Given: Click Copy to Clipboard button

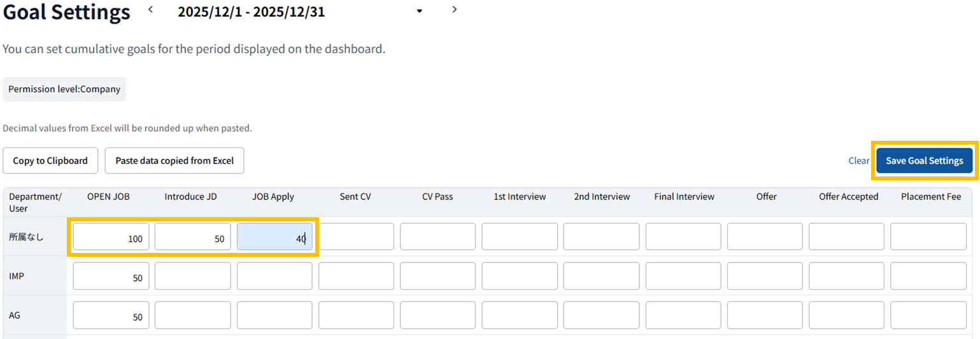Looking at the screenshot, I should tap(50, 161).
